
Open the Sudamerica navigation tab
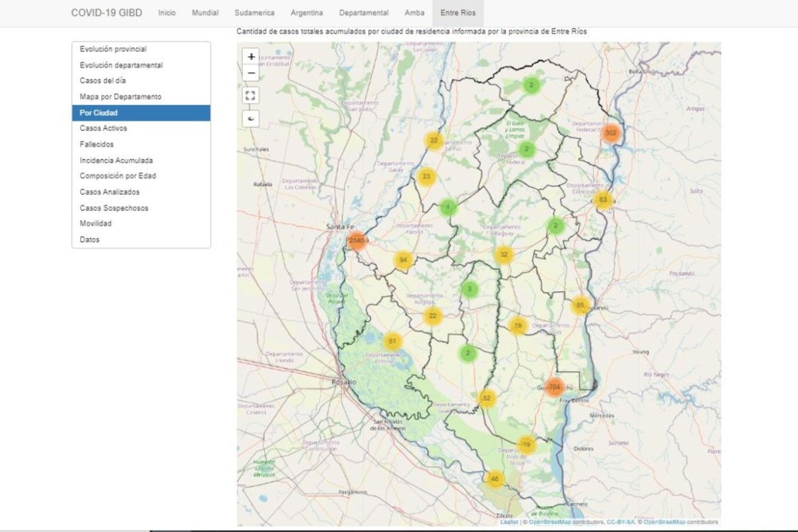coord(255,13)
